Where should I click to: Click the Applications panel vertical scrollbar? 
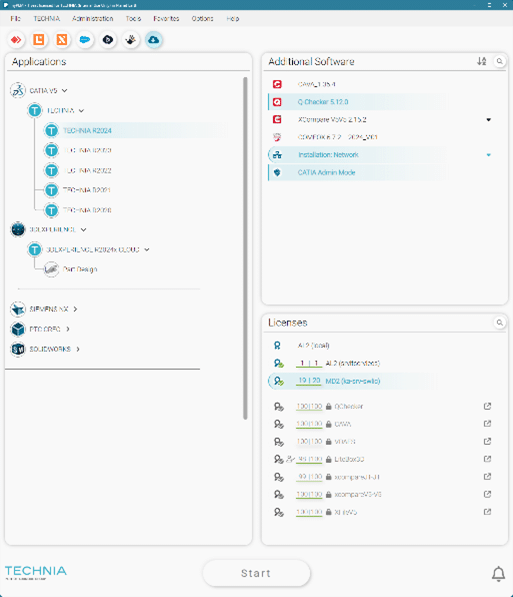pyautogui.click(x=245, y=248)
